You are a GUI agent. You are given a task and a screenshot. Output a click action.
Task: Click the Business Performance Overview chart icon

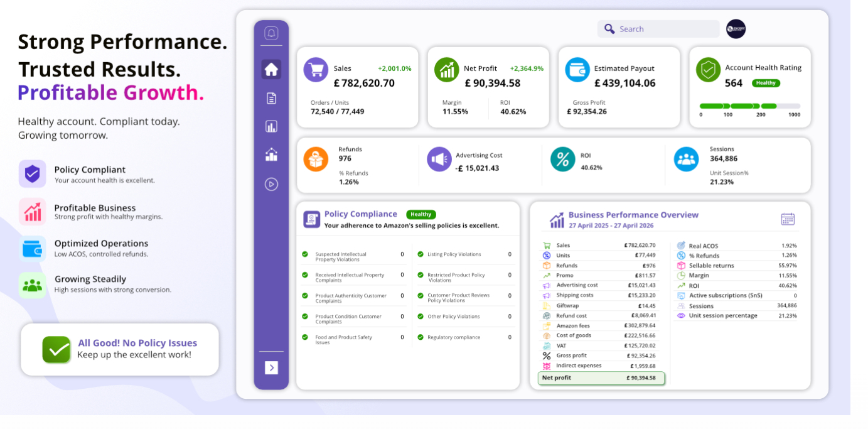coord(557,220)
